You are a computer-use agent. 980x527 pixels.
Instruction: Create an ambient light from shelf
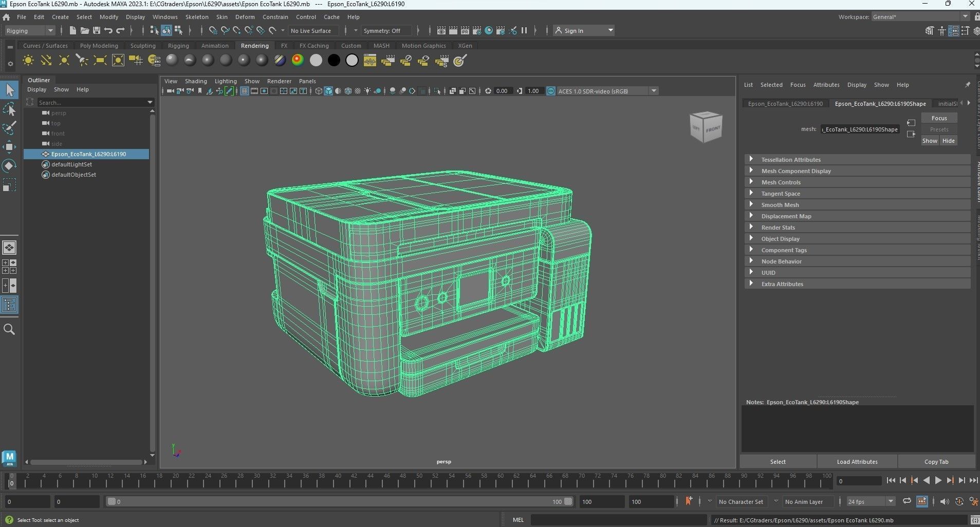(x=28, y=61)
